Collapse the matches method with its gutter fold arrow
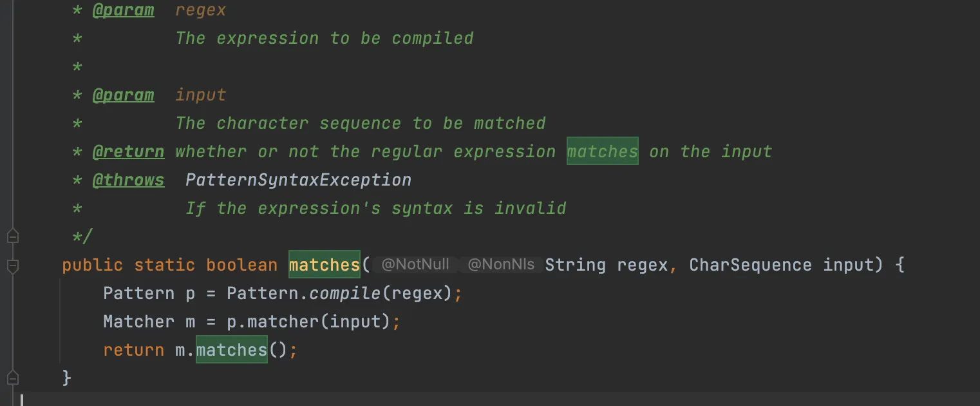Screen dimensions: 980x406 point(12,265)
